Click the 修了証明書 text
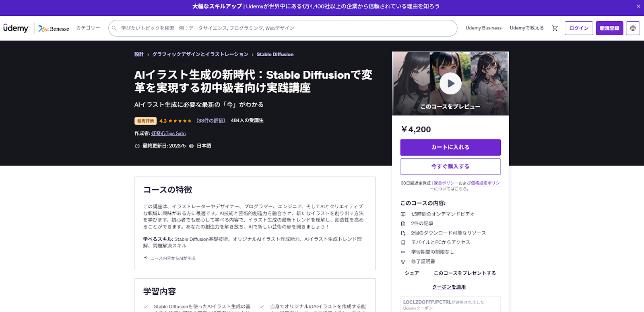Image resolution: width=644 pixels, height=312 pixels. coord(423,262)
